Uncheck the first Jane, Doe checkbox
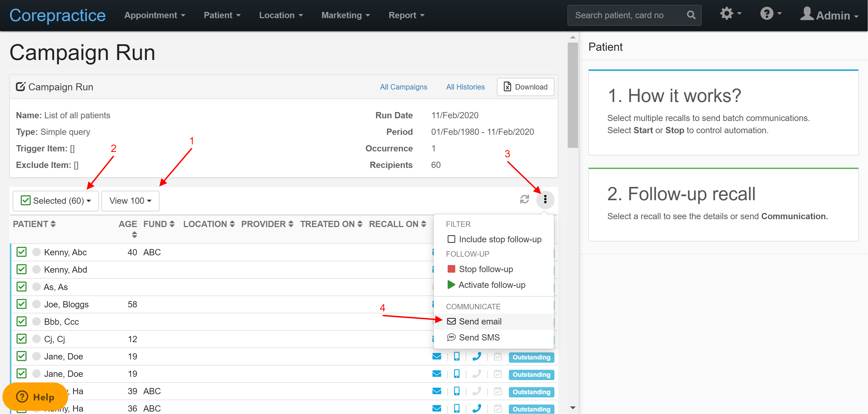Screen dimensions: 868x414 click(x=22, y=356)
